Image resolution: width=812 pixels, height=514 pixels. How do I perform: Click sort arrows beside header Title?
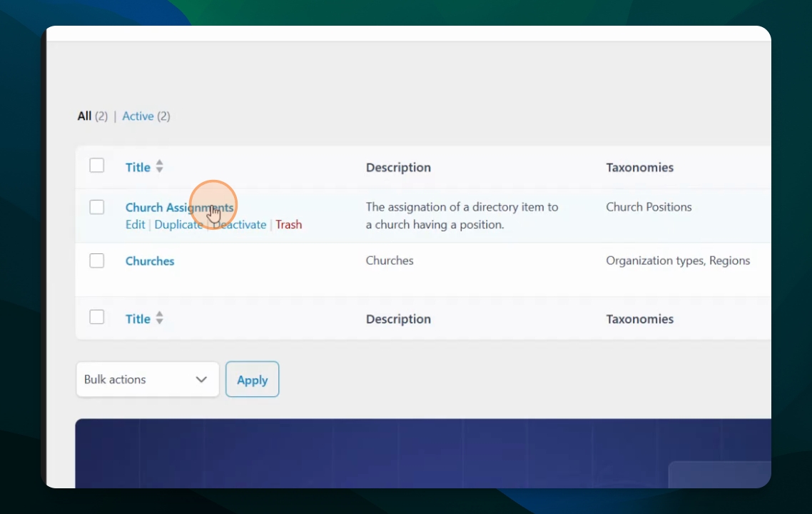[160, 166]
